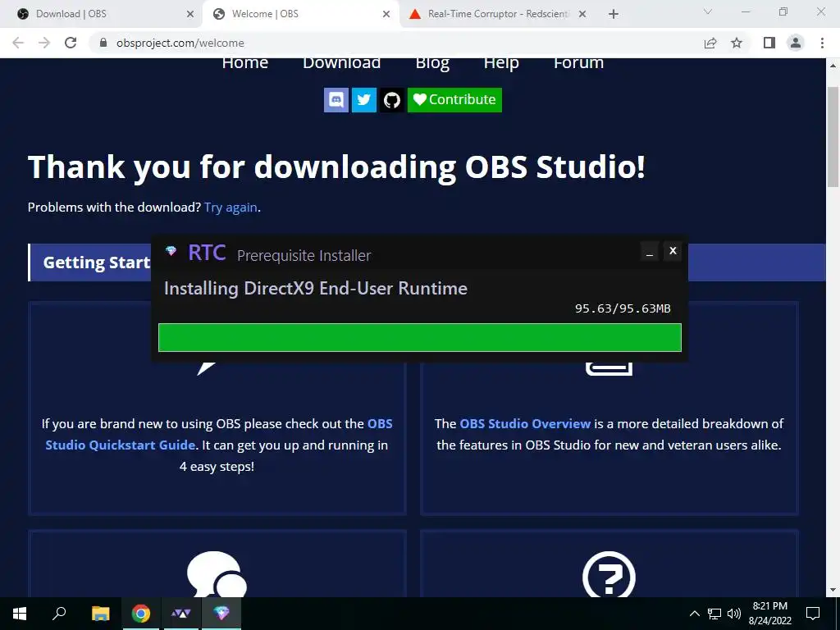The image size is (840, 630).
Task: Open the OBS Studio Overview link
Action: 525,424
